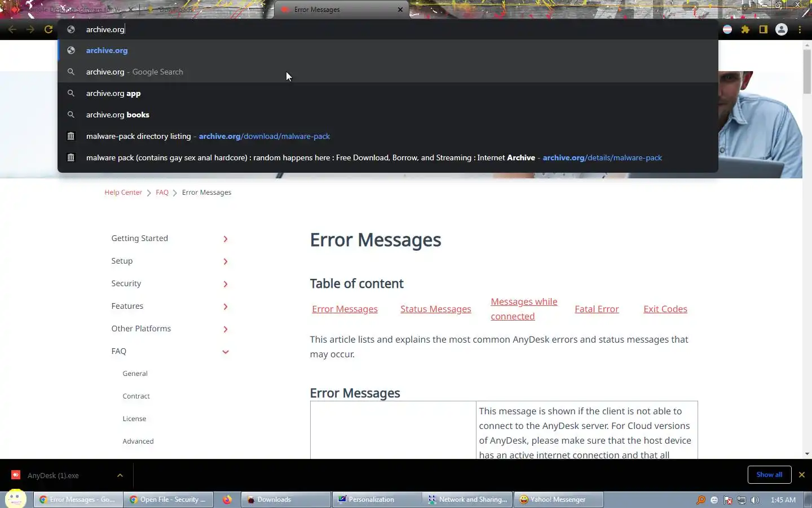Click the round face tray icon

pyautogui.click(x=714, y=500)
